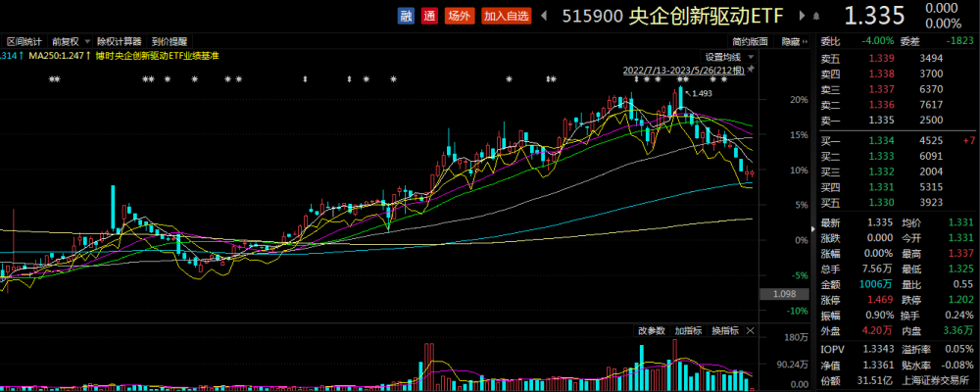
Task: Open 除权计算器 calculator
Action: (119, 42)
